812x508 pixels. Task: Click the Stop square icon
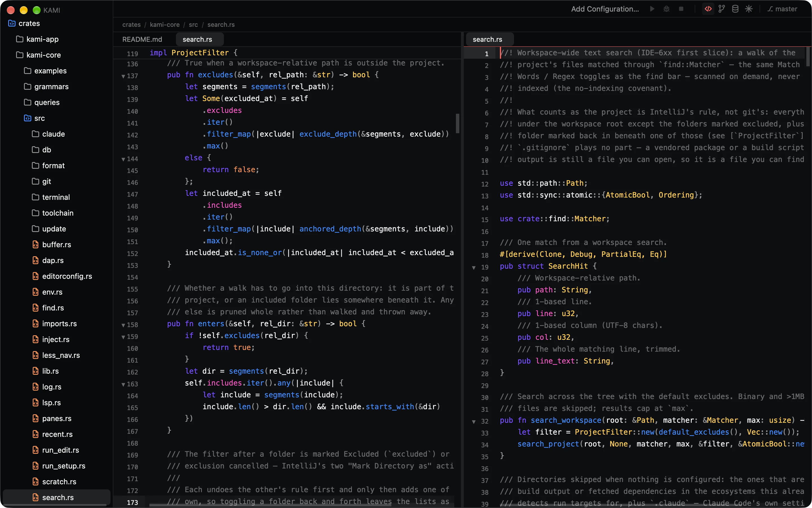point(681,9)
